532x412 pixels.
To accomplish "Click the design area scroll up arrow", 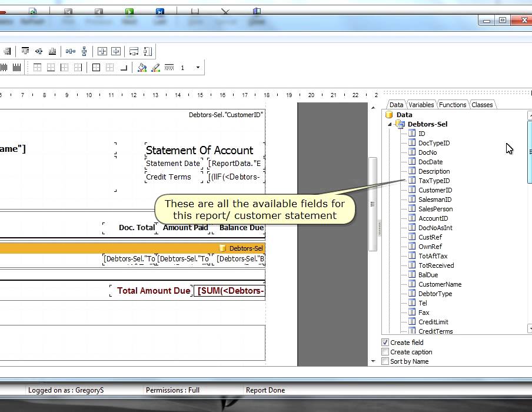I will (373, 108).
